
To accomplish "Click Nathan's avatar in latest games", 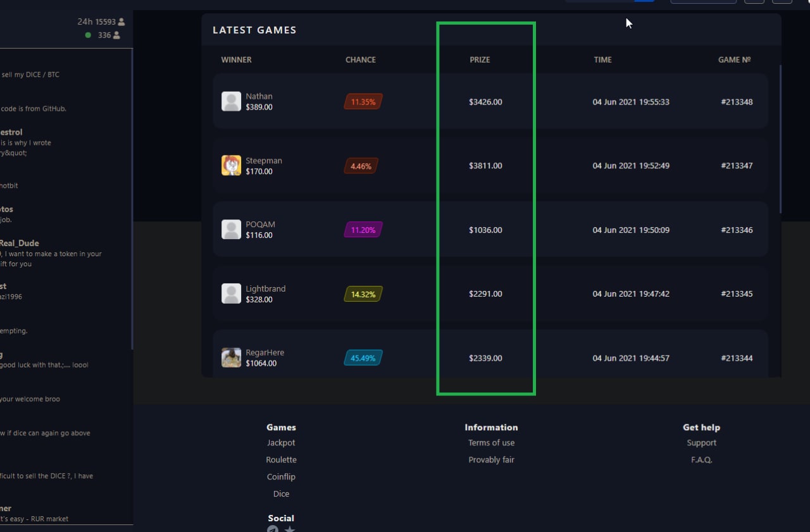I will pos(231,102).
